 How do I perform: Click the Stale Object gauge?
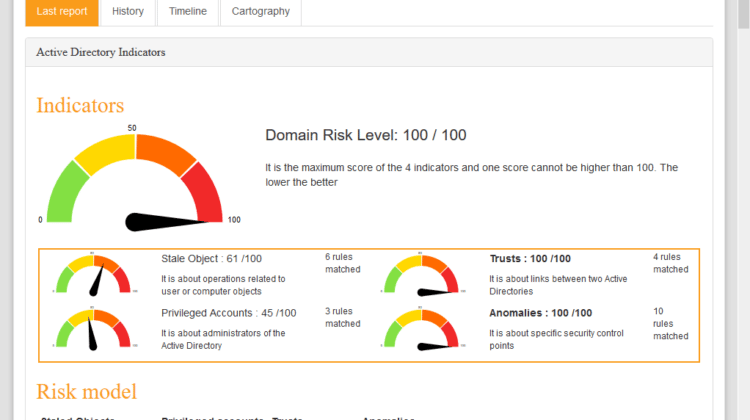(x=94, y=274)
